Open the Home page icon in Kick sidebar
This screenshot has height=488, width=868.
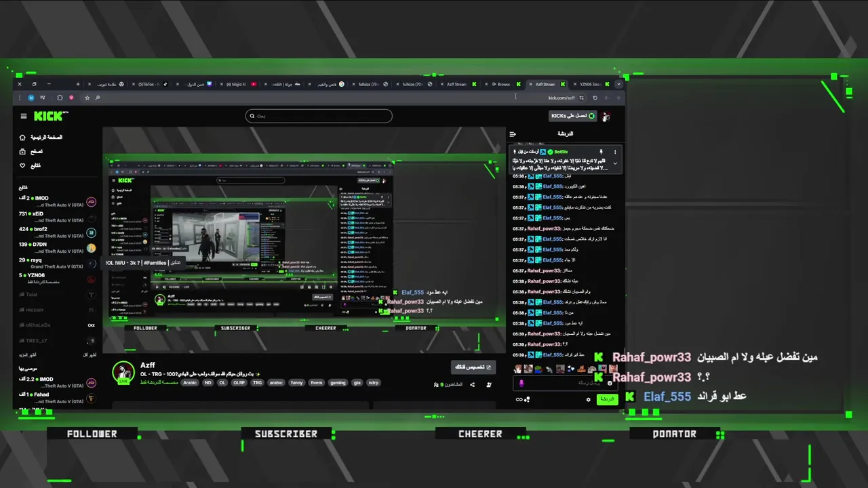coord(22,137)
